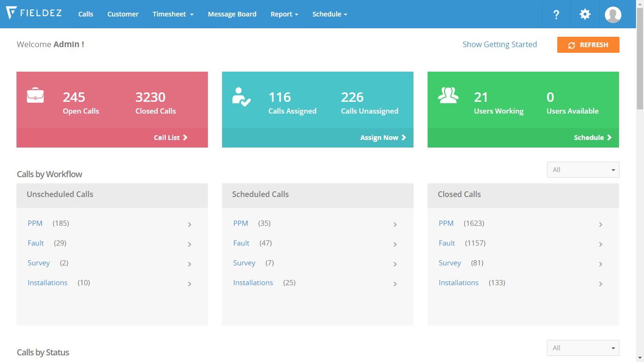Click the users group icon on Users Working card
The height and width of the screenshot is (362, 644).
(x=448, y=96)
